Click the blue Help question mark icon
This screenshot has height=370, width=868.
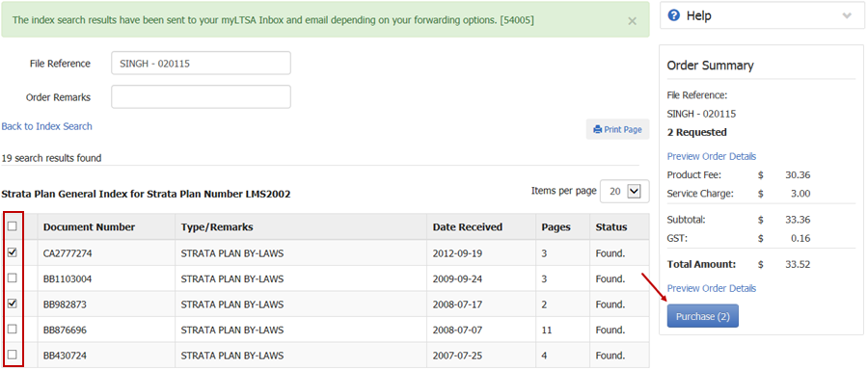pyautogui.click(x=674, y=15)
